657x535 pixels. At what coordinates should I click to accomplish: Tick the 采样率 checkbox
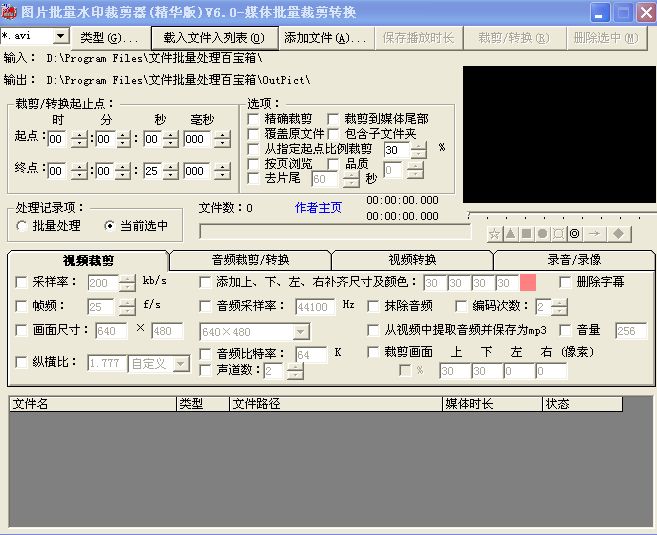tap(22, 282)
